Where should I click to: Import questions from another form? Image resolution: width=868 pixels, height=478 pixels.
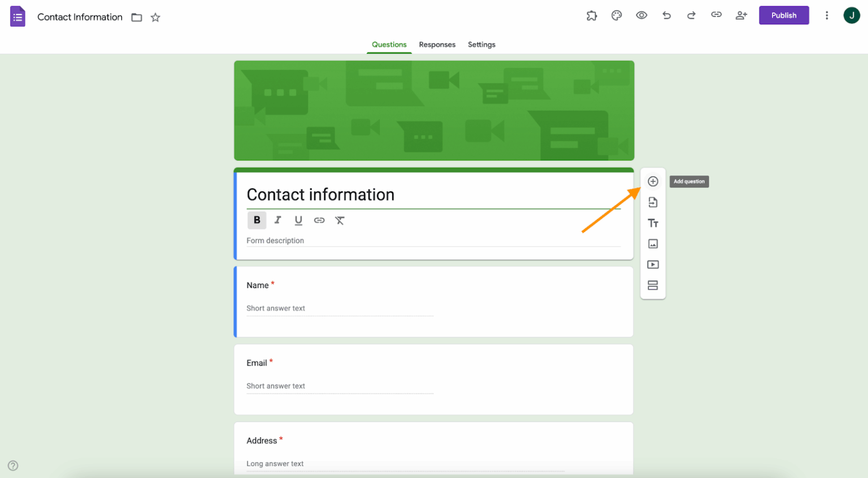(653, 202)
